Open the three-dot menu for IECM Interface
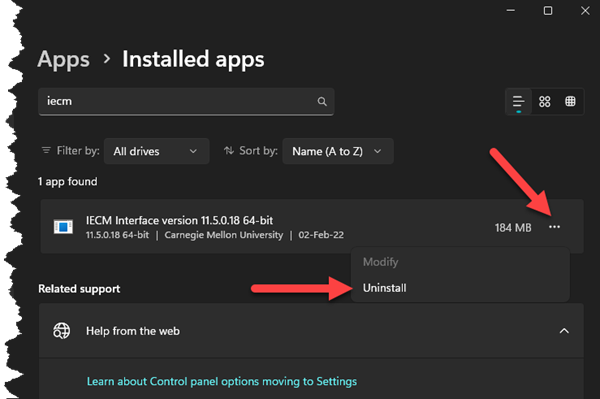600x399 pixels. 554,227
